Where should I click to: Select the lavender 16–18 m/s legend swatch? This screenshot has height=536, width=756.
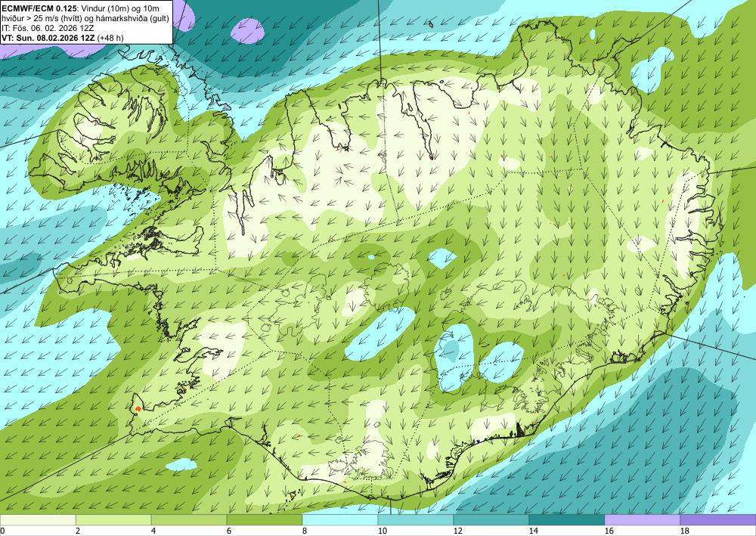642,520
